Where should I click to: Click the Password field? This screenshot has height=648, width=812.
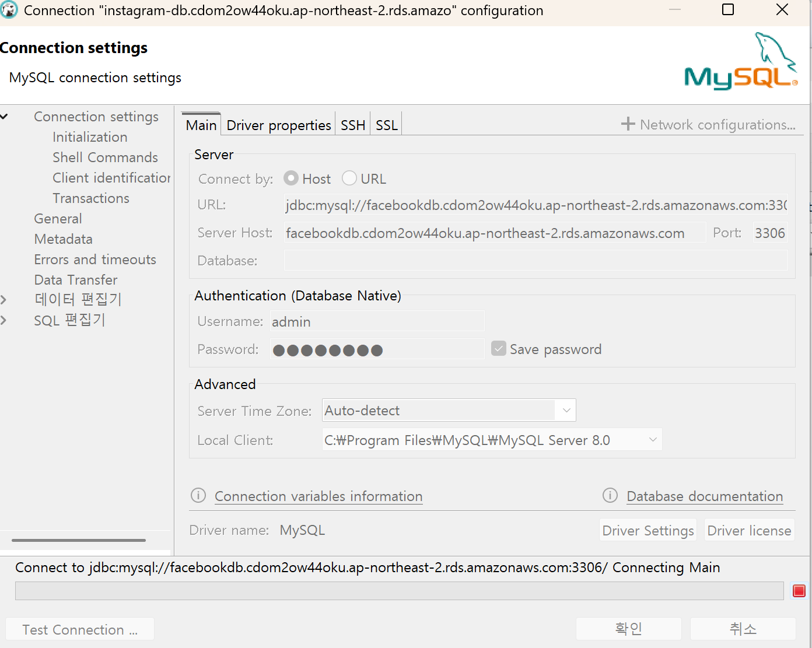pos(377,349)
